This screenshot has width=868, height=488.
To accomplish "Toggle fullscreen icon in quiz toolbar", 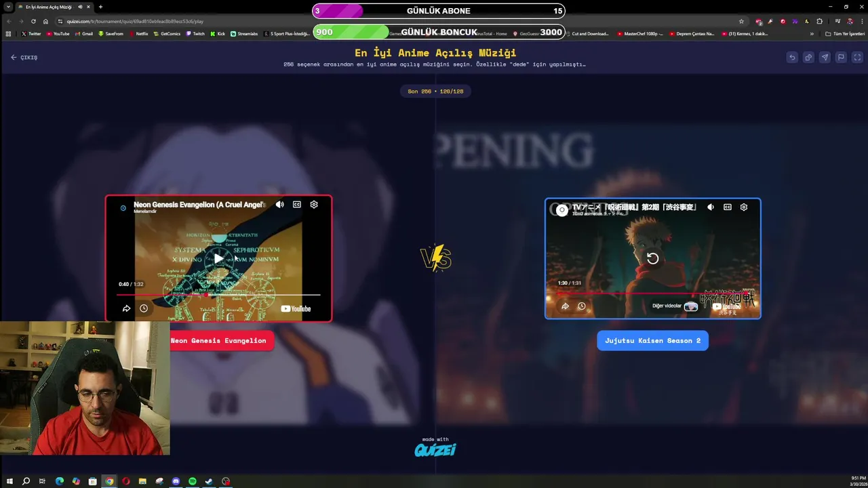I will pos(857,58).
